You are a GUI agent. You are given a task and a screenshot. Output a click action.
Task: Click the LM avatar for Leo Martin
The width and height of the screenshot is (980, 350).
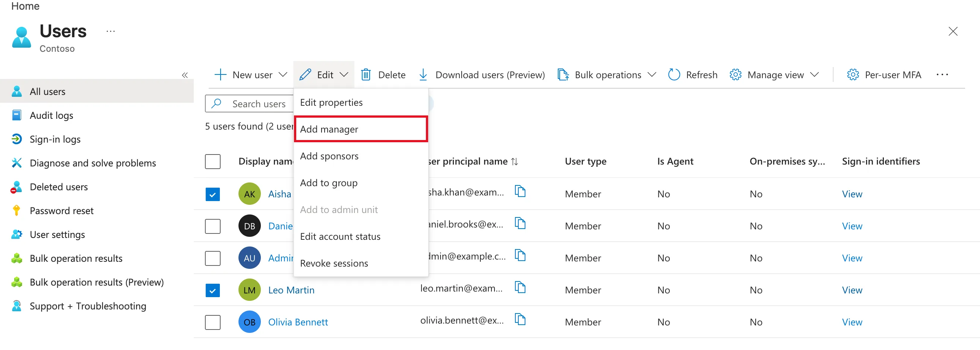click(250, 290)
